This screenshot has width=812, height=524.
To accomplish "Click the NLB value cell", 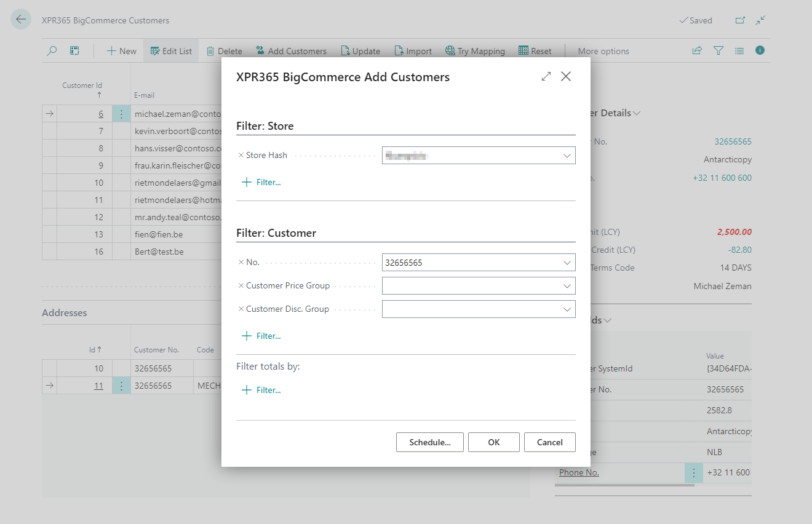I will [x=728, y=452].
